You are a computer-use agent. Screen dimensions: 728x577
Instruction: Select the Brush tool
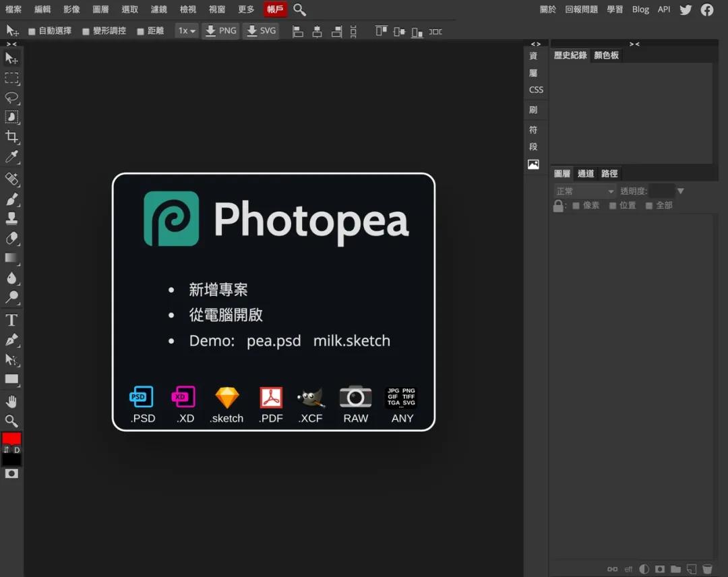coord(11,198)
